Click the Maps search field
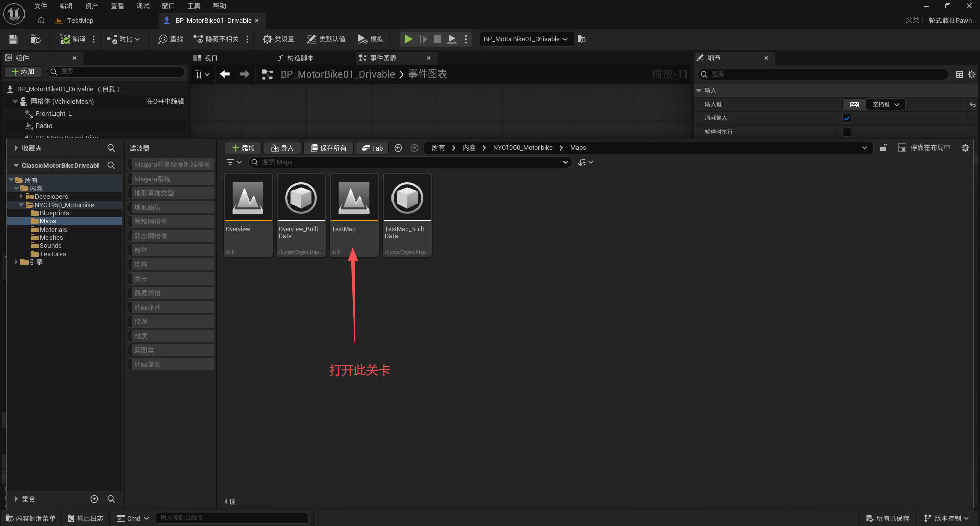The image size is (980, 526). click(410, 162)
